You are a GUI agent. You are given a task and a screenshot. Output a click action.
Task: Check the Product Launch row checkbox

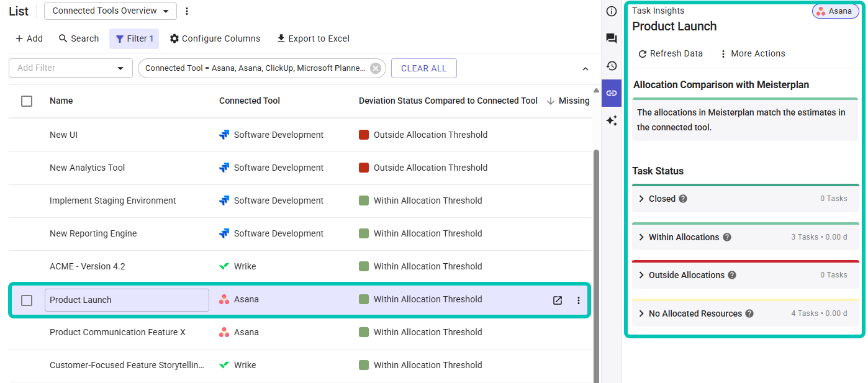(27, 300)
